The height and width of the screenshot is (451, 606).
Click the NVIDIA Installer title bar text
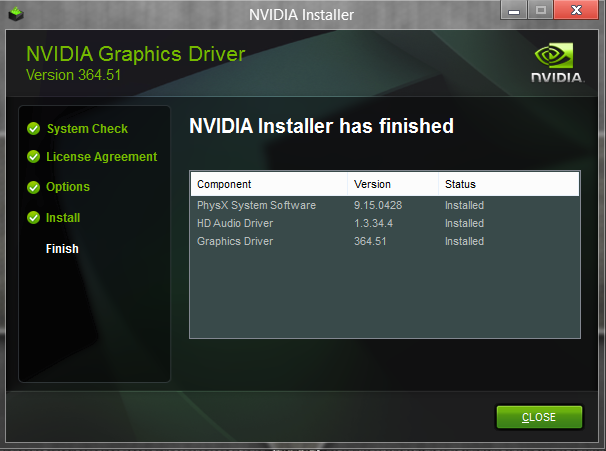pyautogui.click(x=301, y=15)
